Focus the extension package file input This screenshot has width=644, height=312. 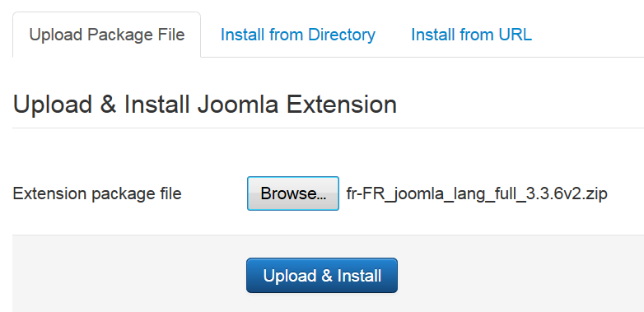pyautogui.click(x=427, y=193)
